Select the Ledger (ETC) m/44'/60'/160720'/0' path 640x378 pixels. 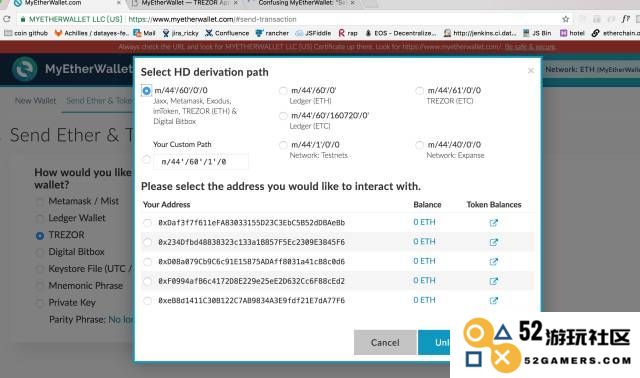point(283,116)
